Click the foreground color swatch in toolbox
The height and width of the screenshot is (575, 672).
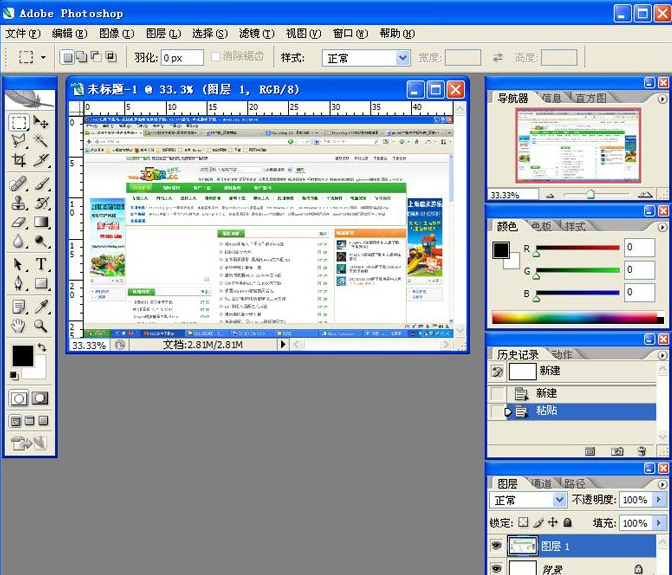click(21, 355)
